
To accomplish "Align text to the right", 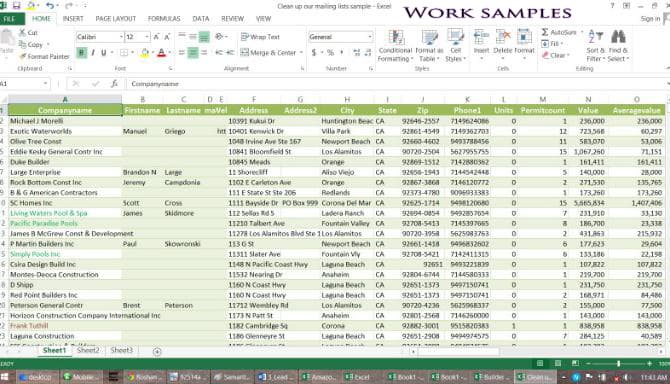I will tap(204, 53).
